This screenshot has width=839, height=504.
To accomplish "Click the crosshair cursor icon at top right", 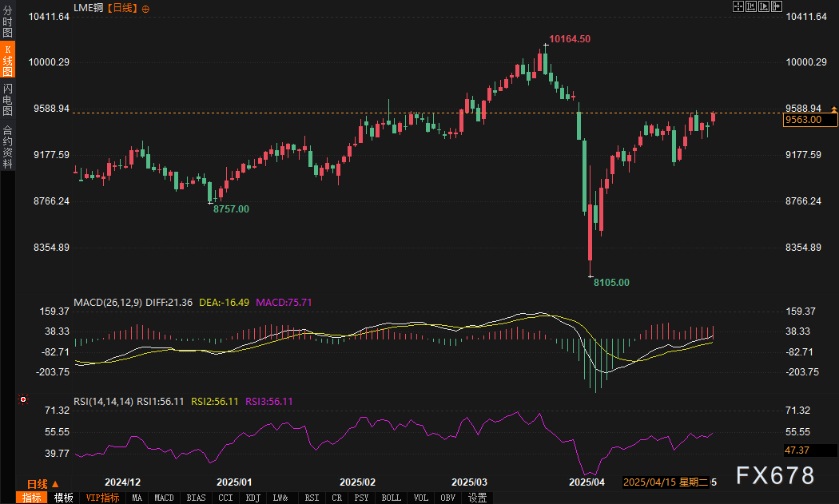I will (738, 6).
